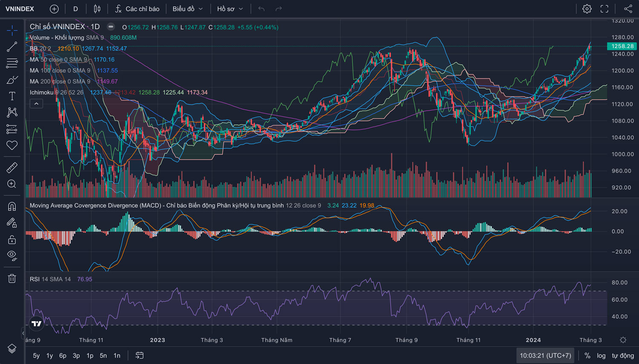Select the D timeframe interval
The width and height of the screenshot is (639, 364).
pos(75,9)
